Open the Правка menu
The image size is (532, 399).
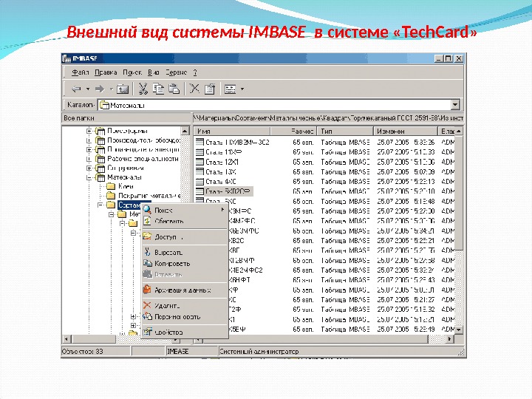pos(106,72)
